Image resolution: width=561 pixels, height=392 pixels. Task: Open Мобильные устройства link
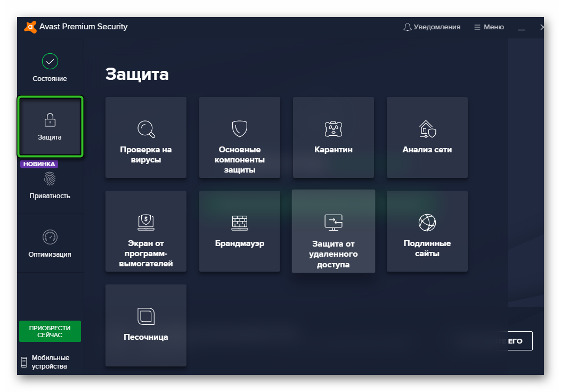(45, 362)
